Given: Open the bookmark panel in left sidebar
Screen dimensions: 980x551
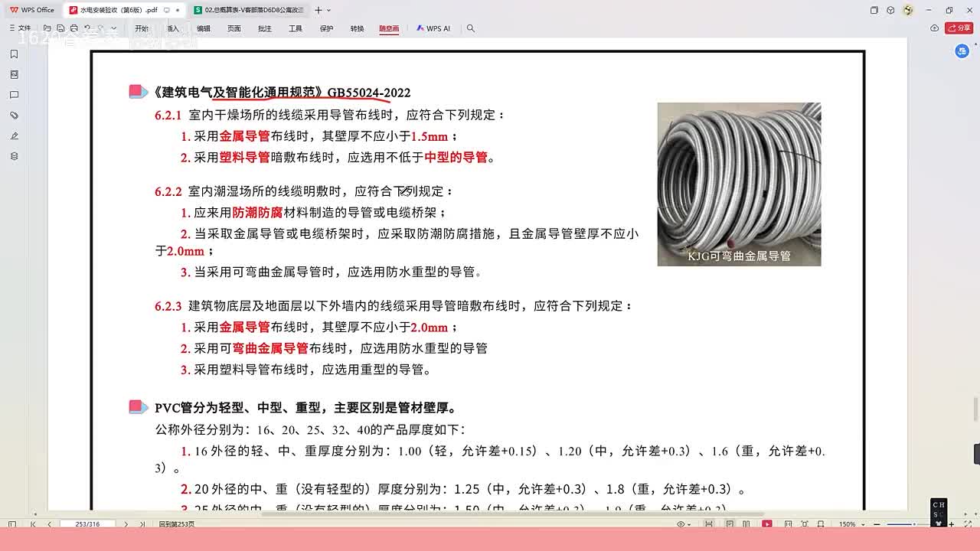Looking at the screenshot, I should (x=14, y=54).
